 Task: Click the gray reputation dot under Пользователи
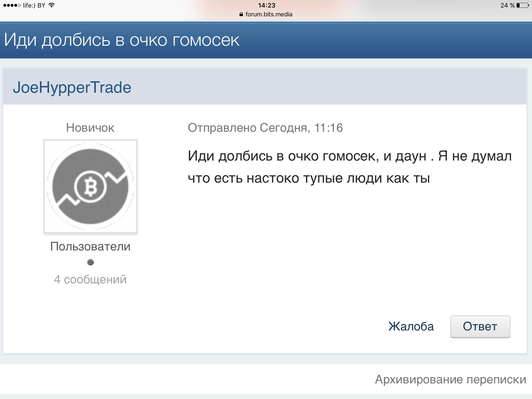point(90,262)
